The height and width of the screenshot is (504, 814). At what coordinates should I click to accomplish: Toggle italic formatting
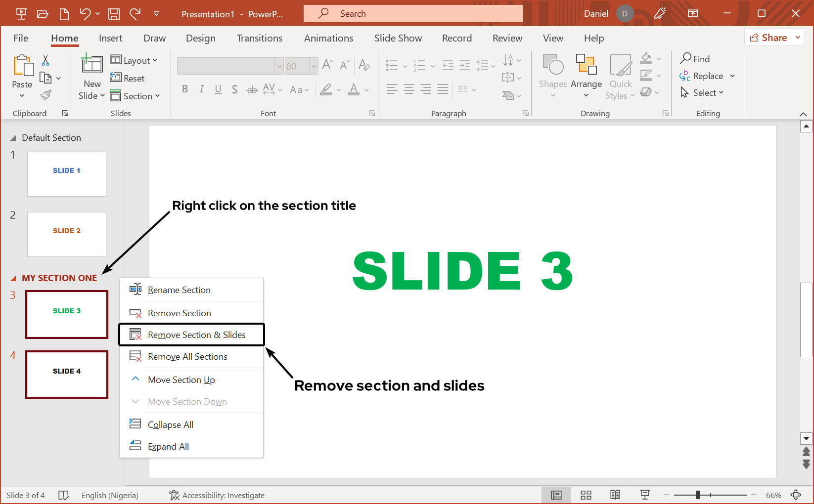(201, 89)
